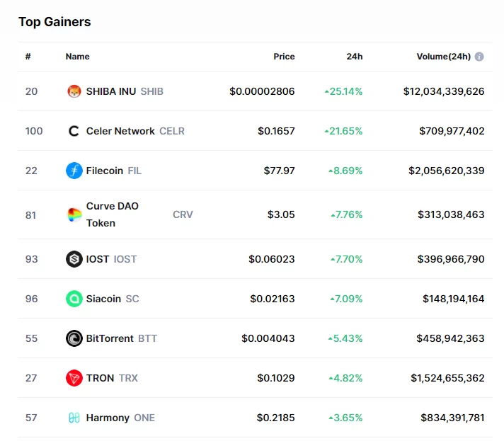This screenshot has height=441, width=504.
Task: Open the Filecoin name link
Action: click(105, 171)
